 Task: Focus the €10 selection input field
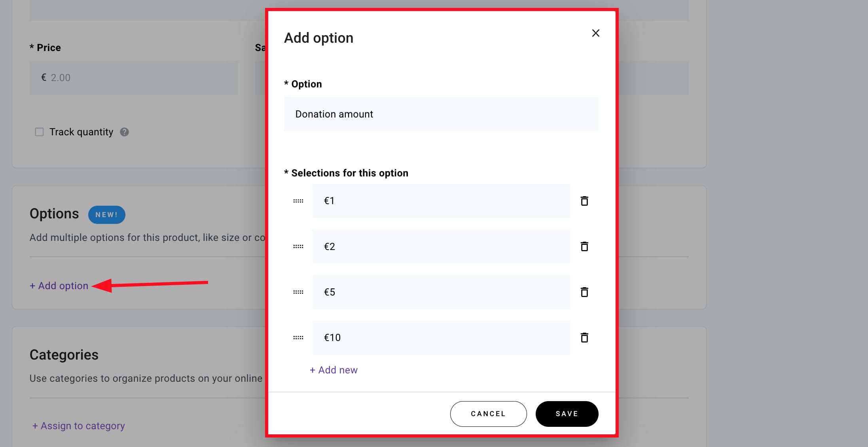point(441,337)
